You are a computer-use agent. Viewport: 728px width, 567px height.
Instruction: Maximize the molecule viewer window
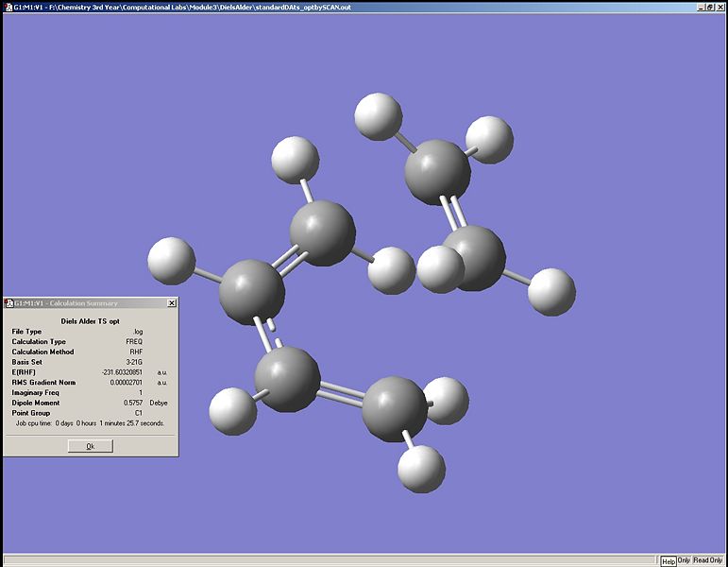pos(710,7)
